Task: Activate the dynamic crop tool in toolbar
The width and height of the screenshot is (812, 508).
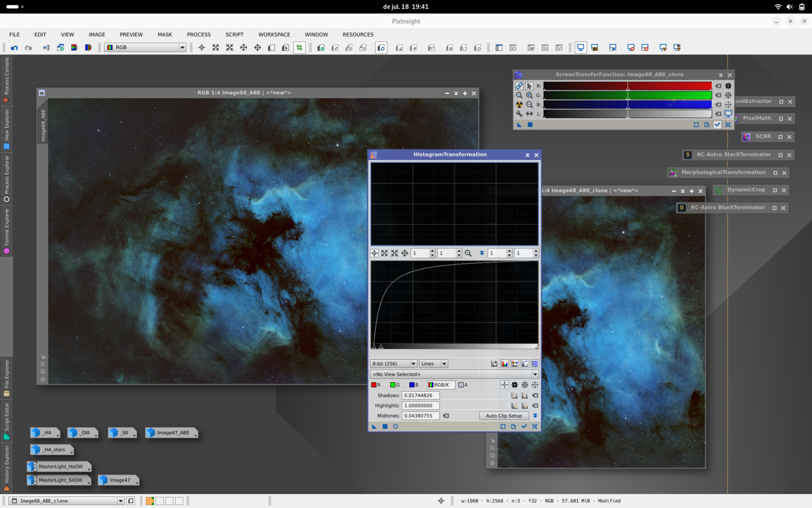Action: pyautogui.click(x=299, y=48)
